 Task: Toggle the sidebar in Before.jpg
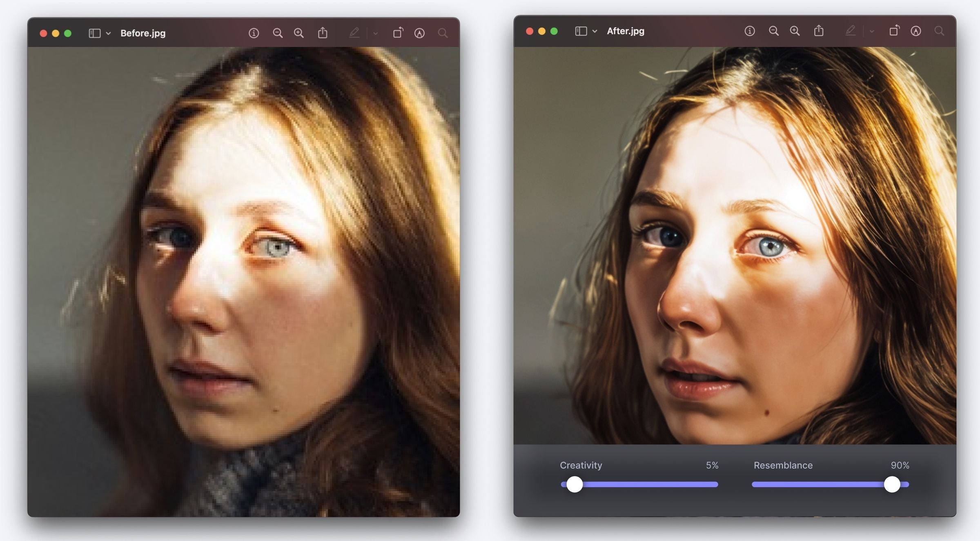(x=94, y=33)
